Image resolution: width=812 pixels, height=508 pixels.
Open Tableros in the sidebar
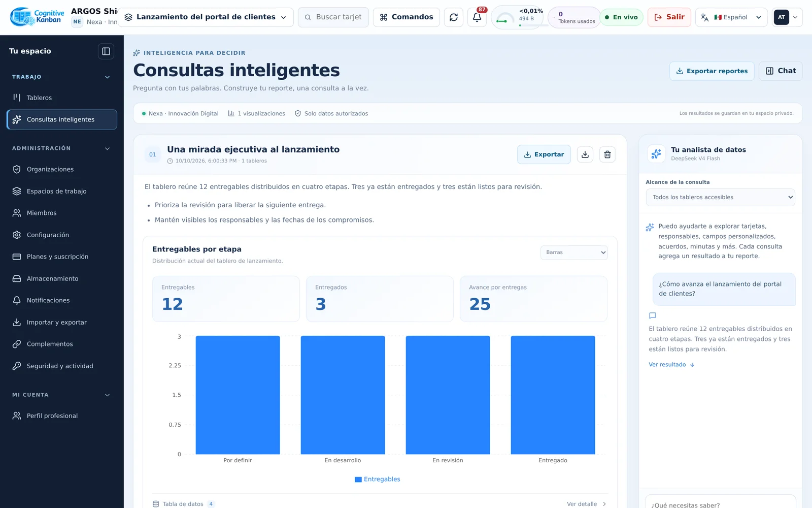coord(62,98)
